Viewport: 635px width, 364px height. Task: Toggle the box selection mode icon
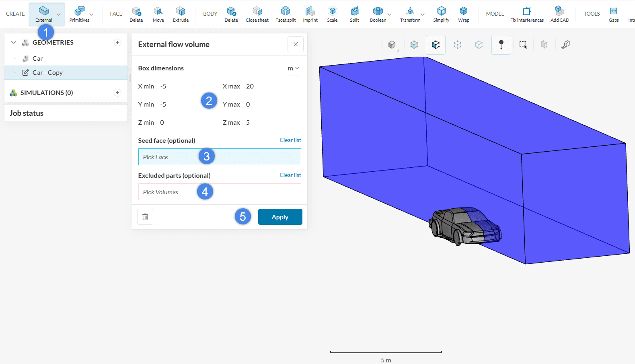[523, 45]
